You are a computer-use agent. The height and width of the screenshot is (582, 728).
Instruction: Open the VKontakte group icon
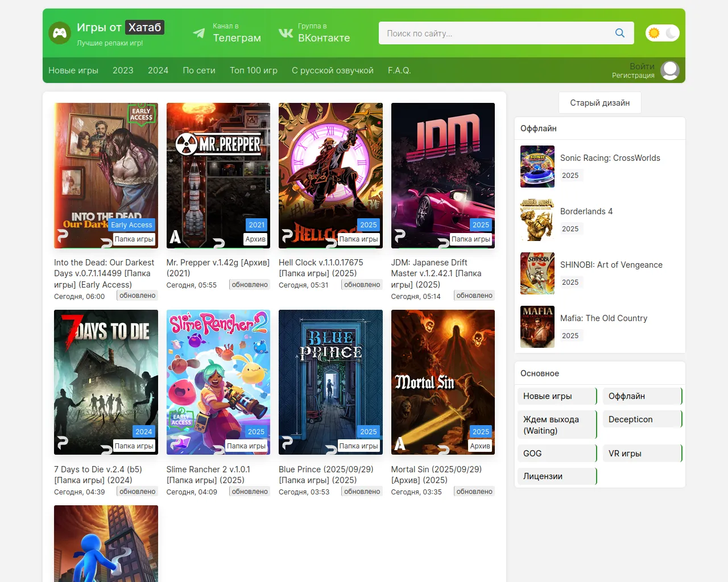tap(286, 33)
